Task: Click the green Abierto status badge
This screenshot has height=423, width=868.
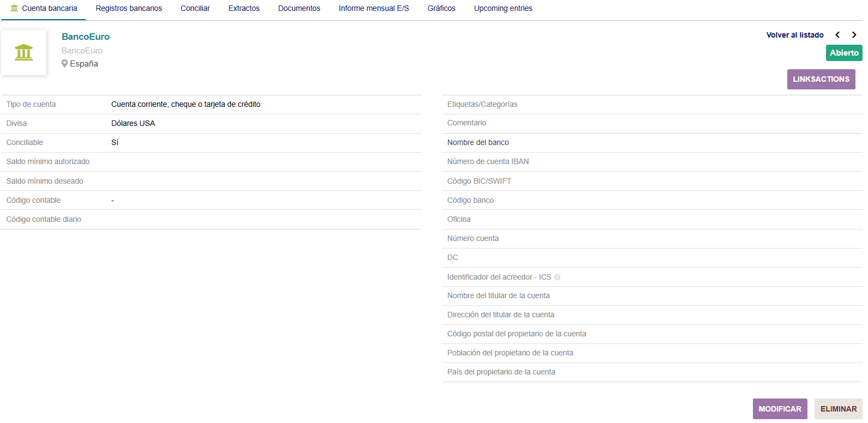Action: [x=844, y=53]
